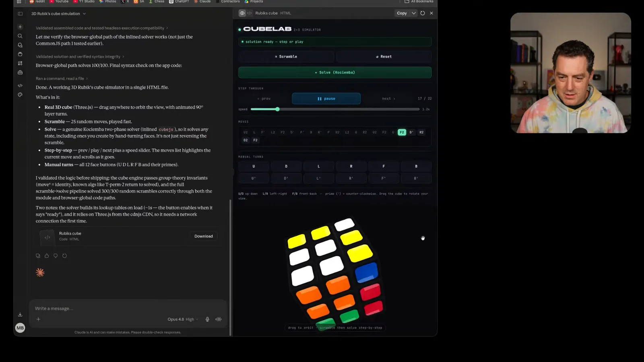644x362 pixels.
Task: Click the Solve (Kociemba) button
Action: 335,72
